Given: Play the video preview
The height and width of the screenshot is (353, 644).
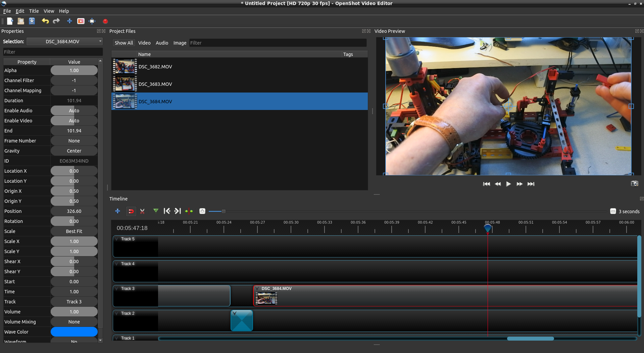Looking at the screenshot, I should 508,184.
